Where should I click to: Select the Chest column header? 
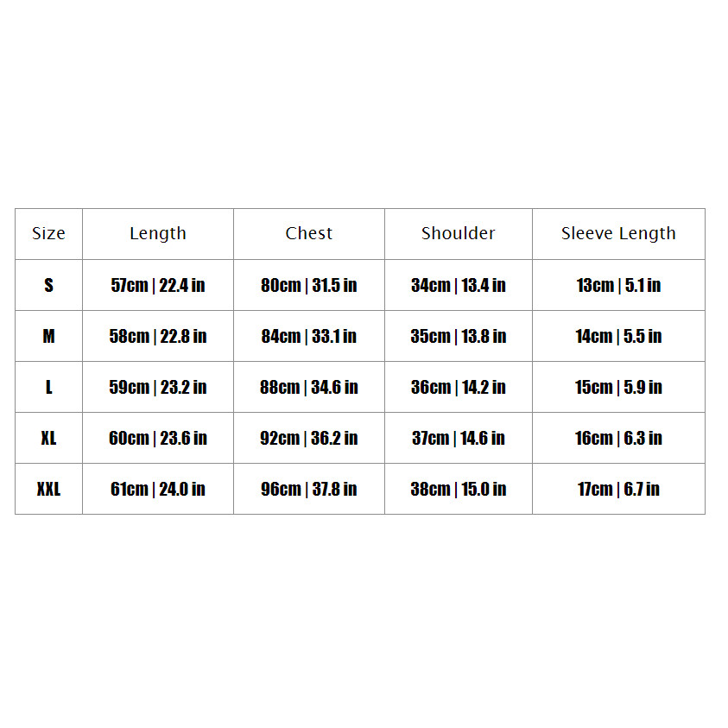coord(309,233)
